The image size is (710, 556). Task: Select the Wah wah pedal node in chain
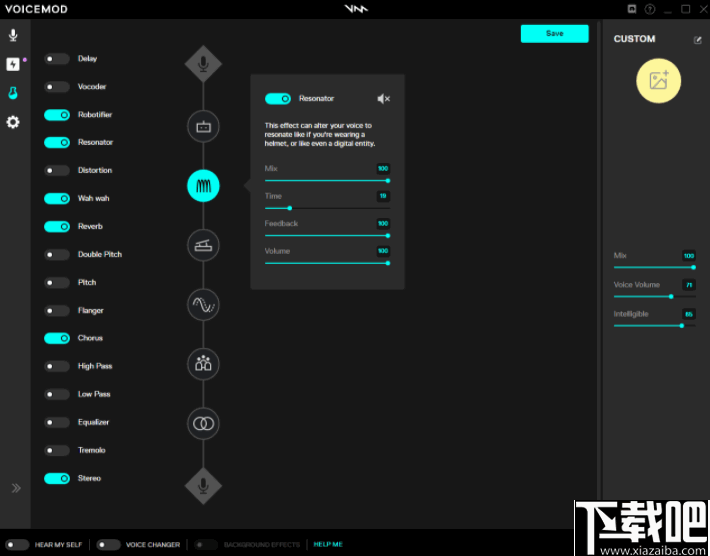point(203,245)
